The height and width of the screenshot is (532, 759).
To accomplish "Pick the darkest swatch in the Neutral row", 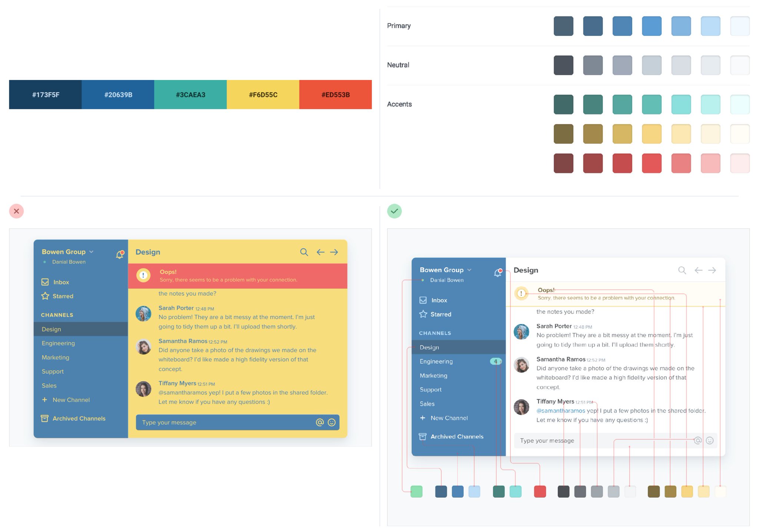I will click(x=563, y=65).
